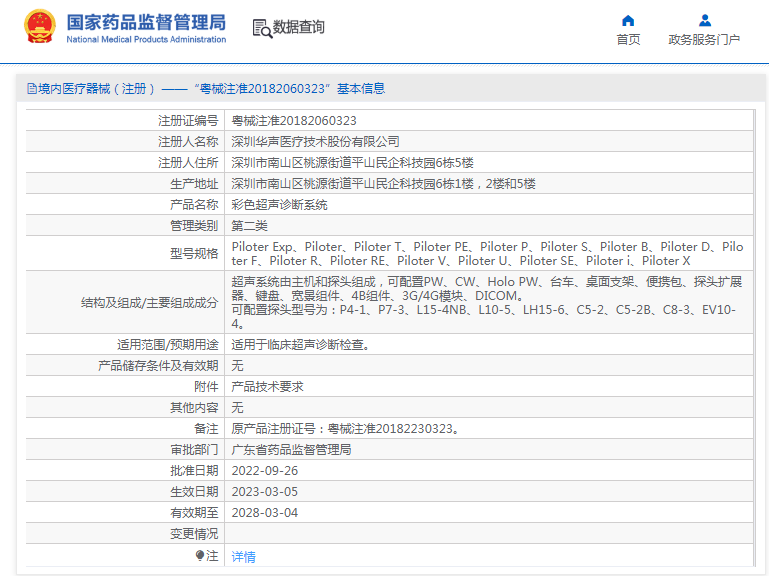Image resolution: width=769 pixels, height=576 pixels.
Task: Open the 政务服务门户 person icon
Action: [x=705, y=21]
